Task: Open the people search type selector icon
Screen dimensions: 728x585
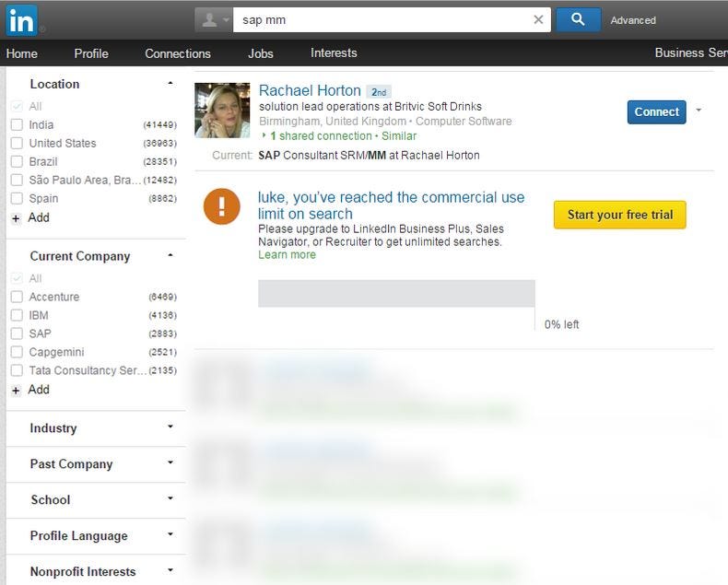Action: (214, 19)
